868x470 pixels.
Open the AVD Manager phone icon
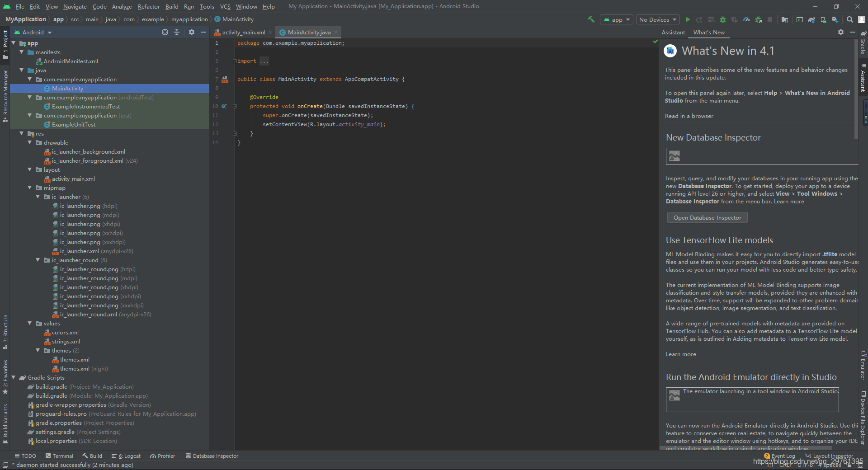click(823, 19)
